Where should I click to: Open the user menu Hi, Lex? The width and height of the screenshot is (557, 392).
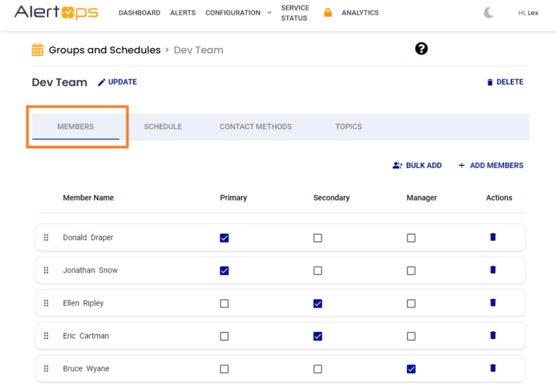528,13
